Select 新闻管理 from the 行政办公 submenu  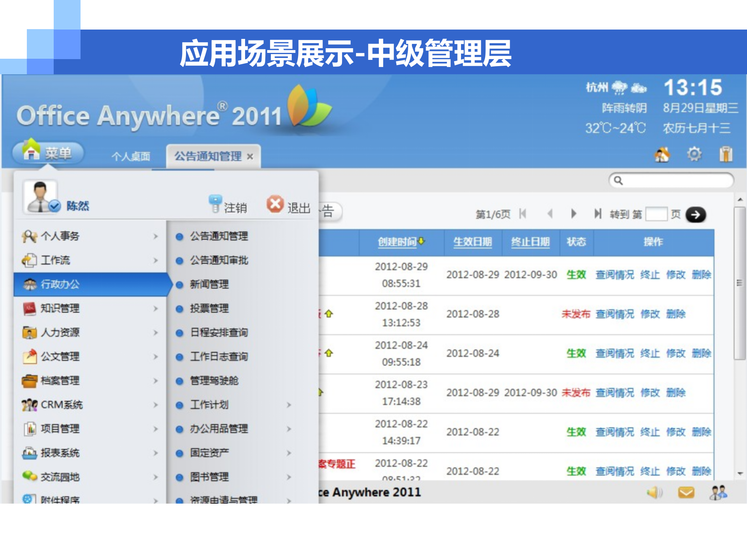coord(210,284)
